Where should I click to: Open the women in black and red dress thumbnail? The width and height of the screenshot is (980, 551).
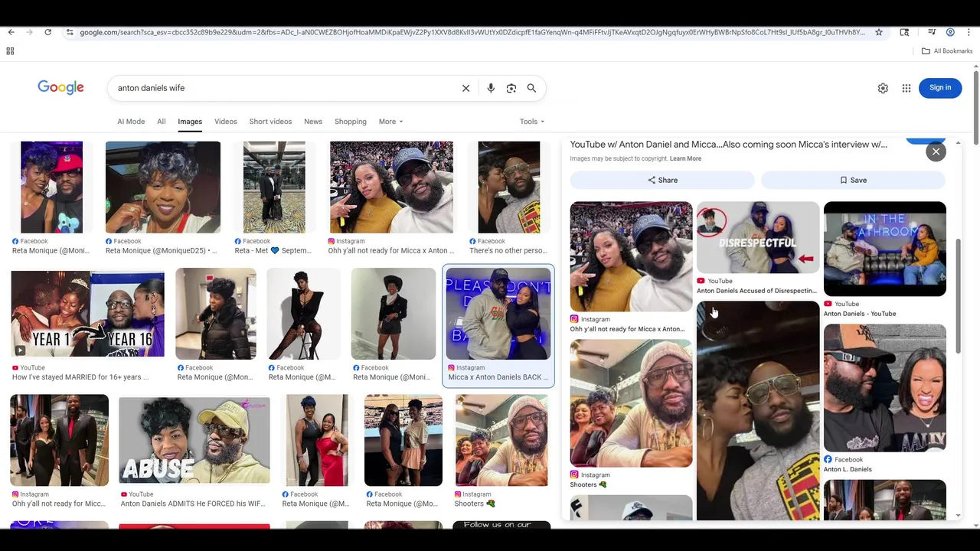tap(317, 440)
